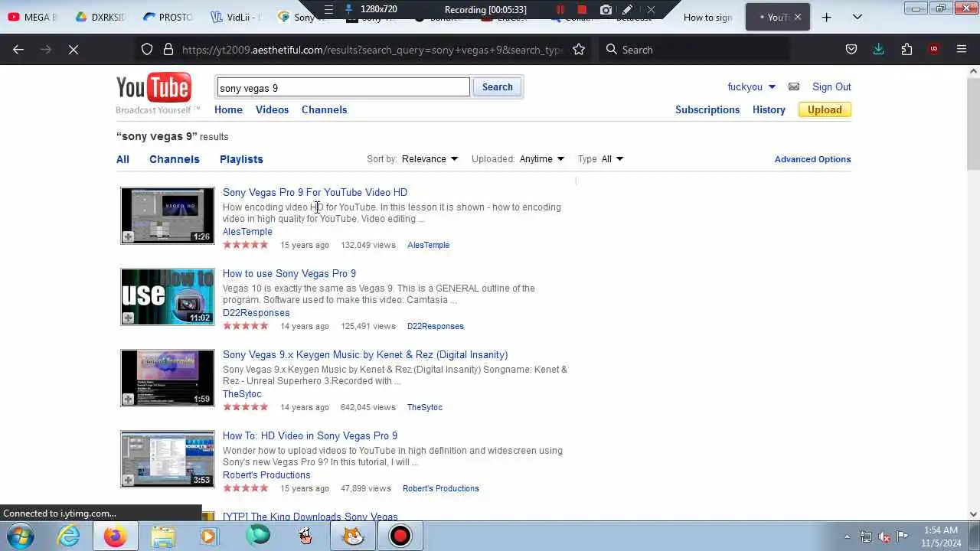980x551 pixels.
Task: Click the page vertical scrollbar down arrow
Action: (973, 514)
